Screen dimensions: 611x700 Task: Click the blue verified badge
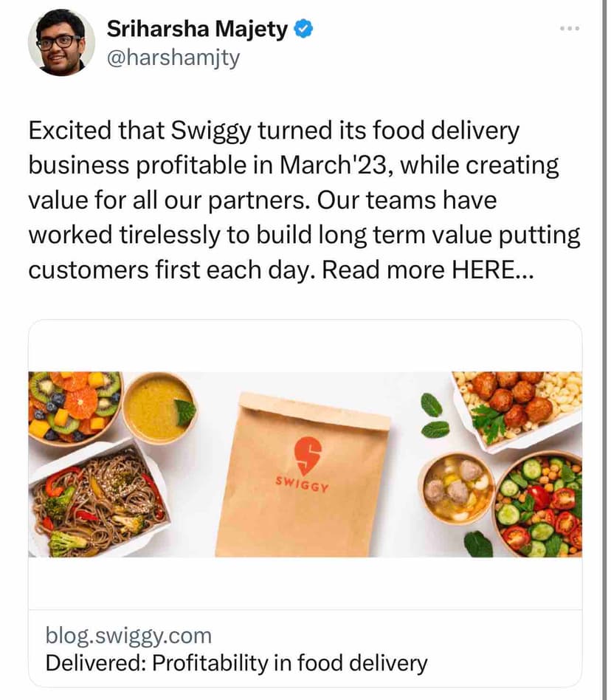click(303, 29)
